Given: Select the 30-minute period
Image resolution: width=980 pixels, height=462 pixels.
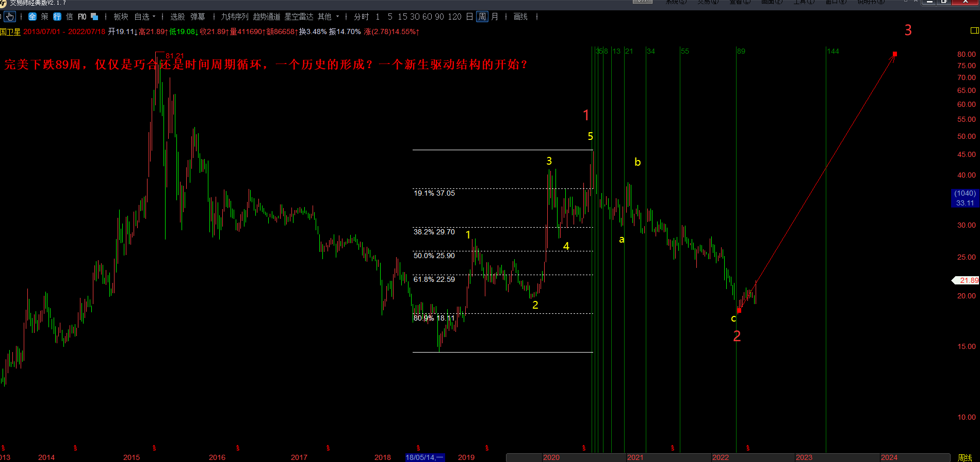Looking at the screenshot, I should [x=415, y=17].
